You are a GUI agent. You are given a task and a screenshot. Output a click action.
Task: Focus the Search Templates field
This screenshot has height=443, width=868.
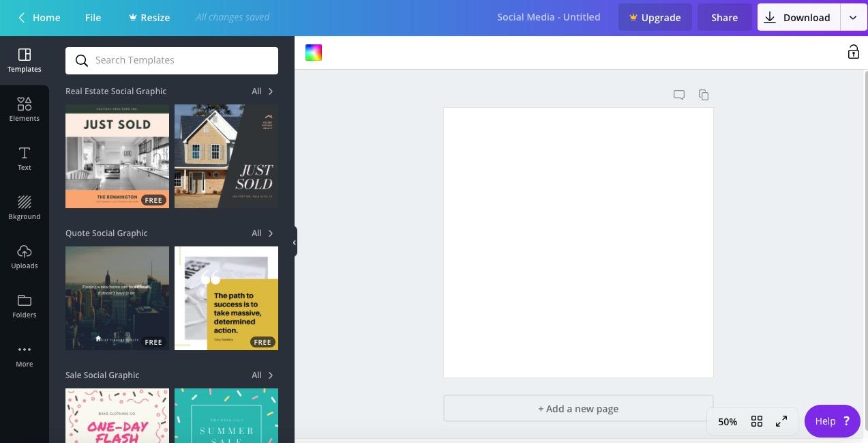[x=172, y=60]
